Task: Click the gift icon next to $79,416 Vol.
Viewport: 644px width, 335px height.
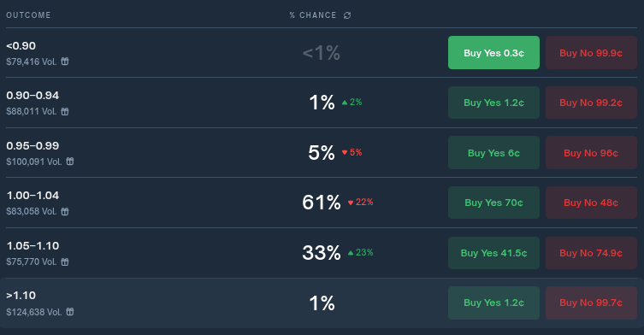Action: 65,62
